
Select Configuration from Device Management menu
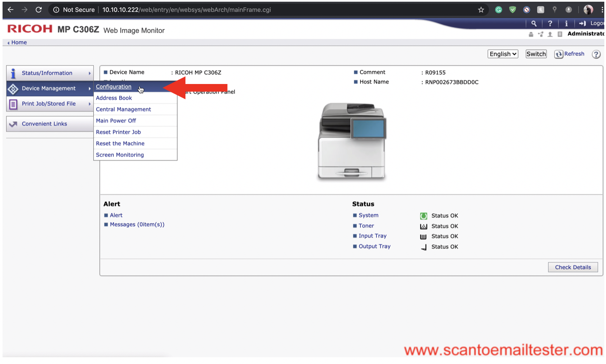[114, 87]
